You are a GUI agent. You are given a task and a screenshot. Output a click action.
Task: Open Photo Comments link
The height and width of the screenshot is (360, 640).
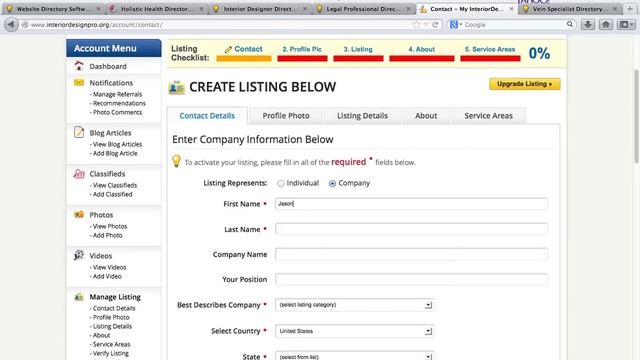117,112
